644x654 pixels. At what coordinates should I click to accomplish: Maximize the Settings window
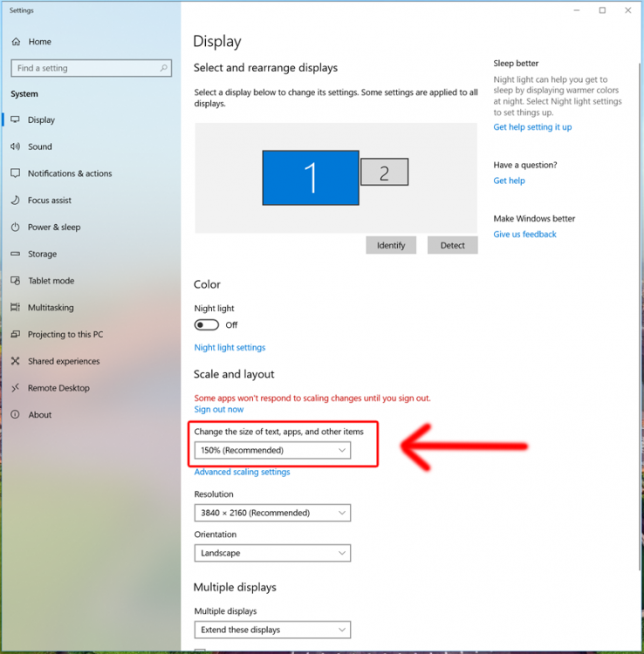[x=602, y=10]
